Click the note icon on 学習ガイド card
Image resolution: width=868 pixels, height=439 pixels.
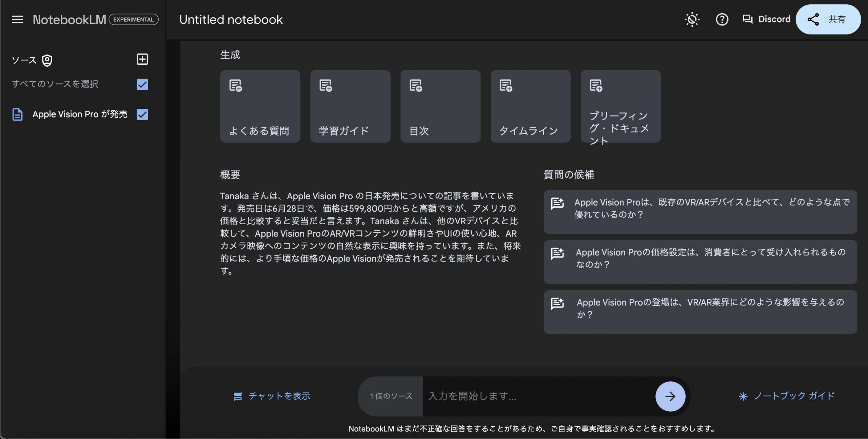[326, 85]
